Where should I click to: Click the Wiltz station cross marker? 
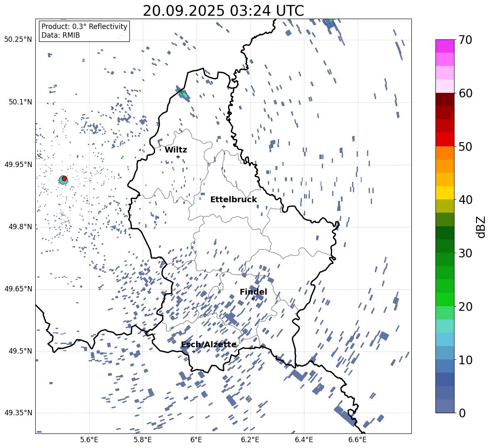[x=178, y=157]
